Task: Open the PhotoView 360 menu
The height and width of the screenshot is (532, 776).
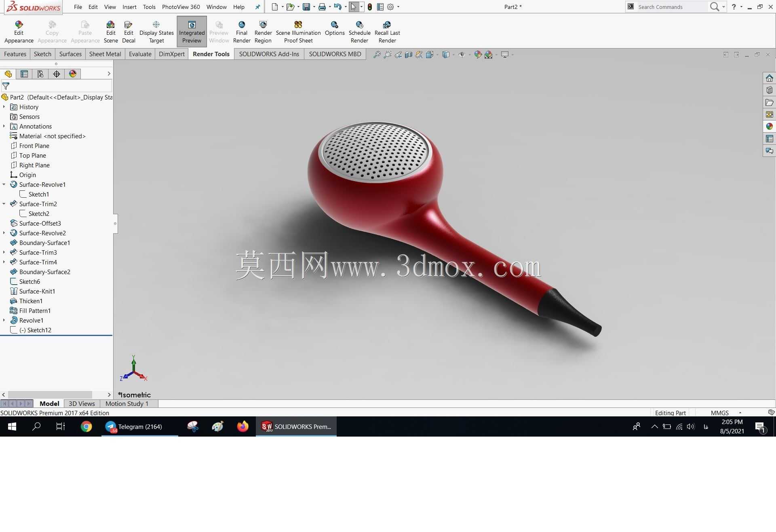Action: [x=181, y=7]
